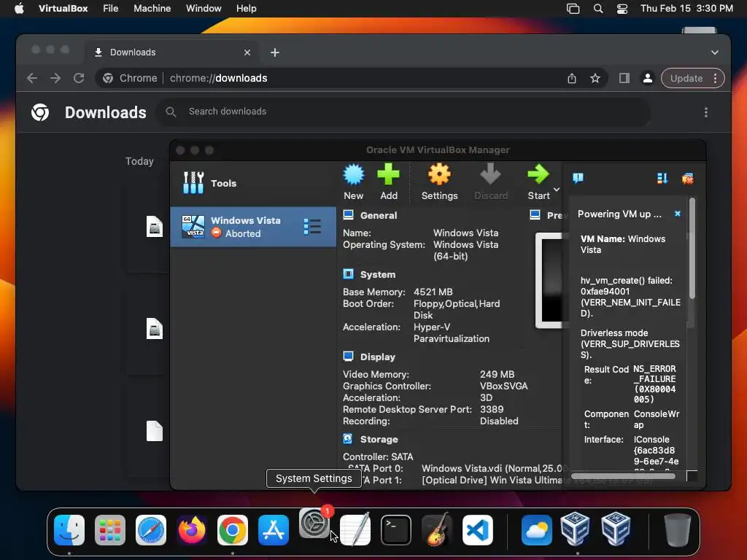Open Finder from the Dock
This screenshot has height=560, width=747.
[69, 529]
